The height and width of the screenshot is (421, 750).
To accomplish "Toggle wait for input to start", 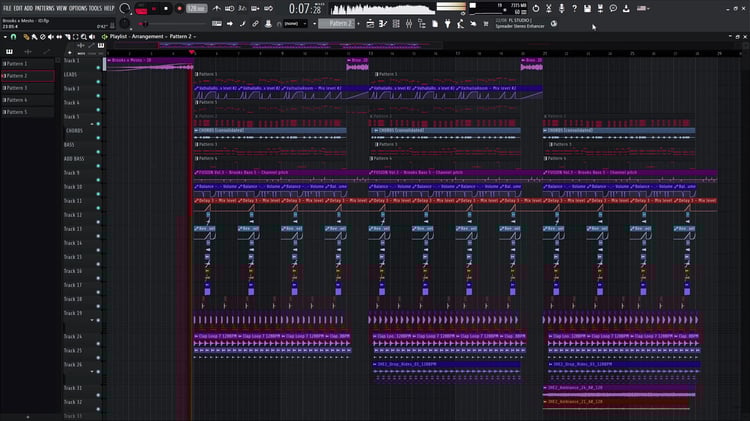I will tap(230, 9).
